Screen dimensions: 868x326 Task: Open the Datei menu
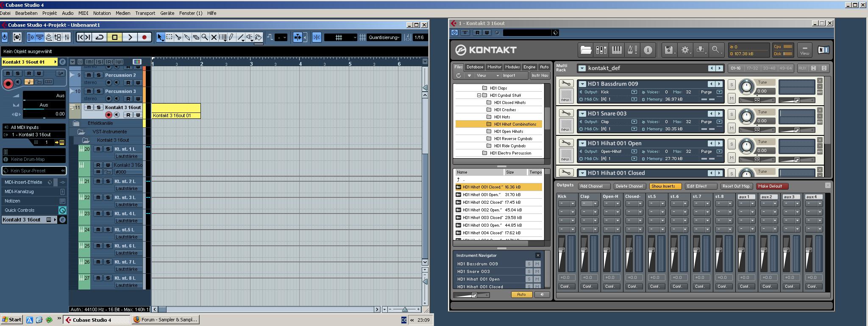6,13
